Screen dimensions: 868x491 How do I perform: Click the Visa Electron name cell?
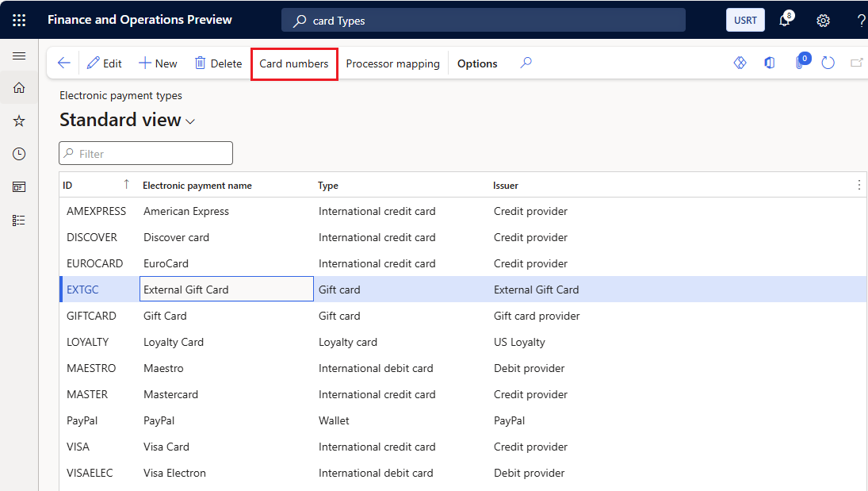click(x=174, y=473)
